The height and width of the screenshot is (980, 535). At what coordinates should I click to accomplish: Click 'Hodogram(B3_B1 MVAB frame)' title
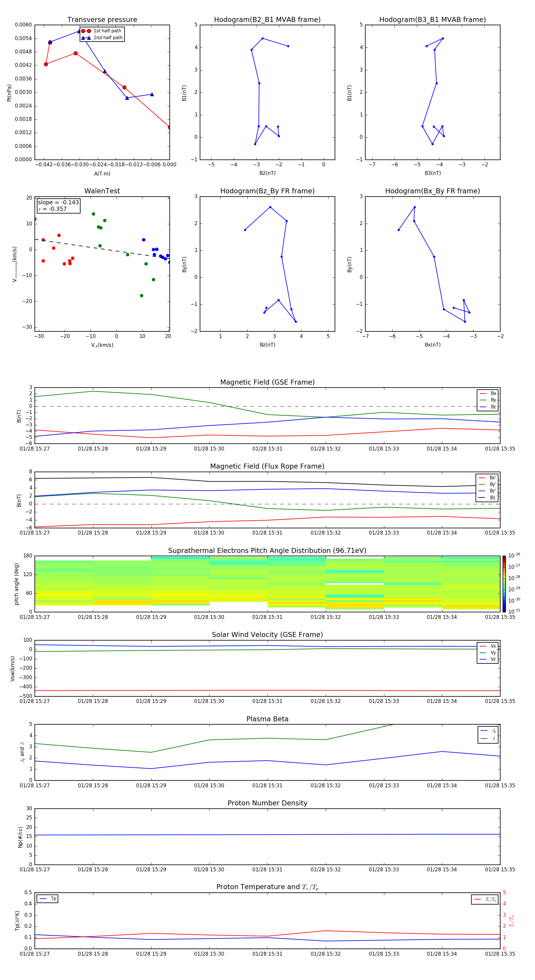(x=432, y=20)
